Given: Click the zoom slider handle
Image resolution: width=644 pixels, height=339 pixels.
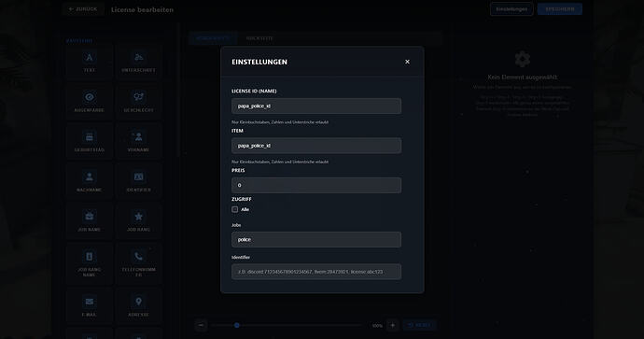Looking at the screenshot, I should pyautogui.click(x=236, y=325).
